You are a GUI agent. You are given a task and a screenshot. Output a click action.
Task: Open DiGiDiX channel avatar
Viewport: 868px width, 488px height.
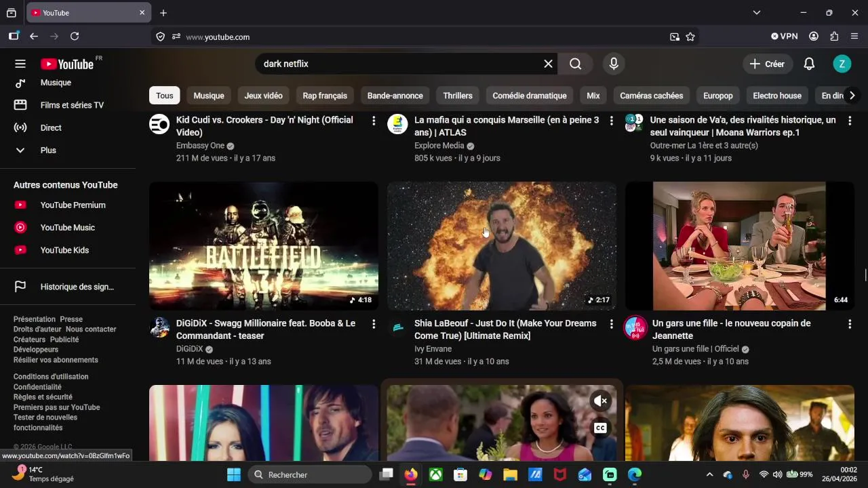[159, 327]
